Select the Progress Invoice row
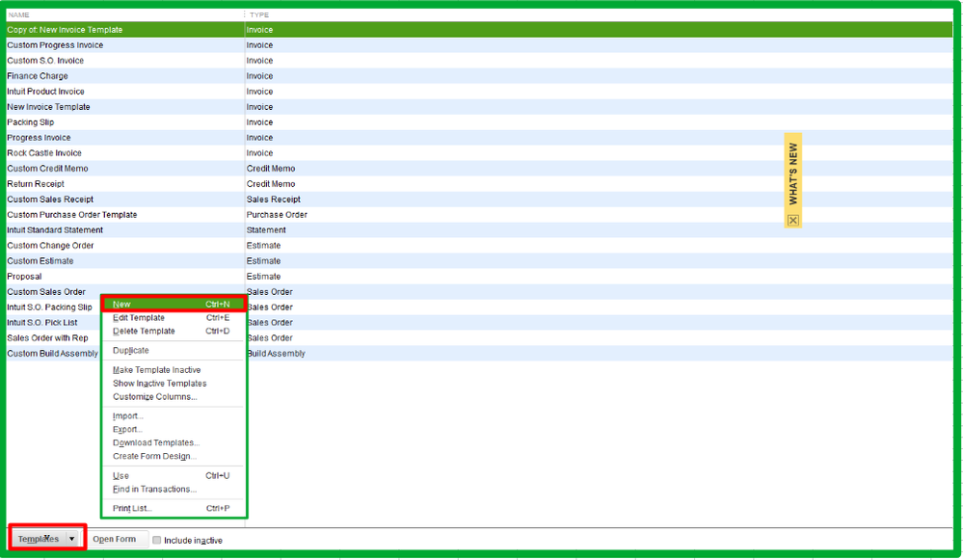This screenshot has width=963, height=560. point(479,138)
